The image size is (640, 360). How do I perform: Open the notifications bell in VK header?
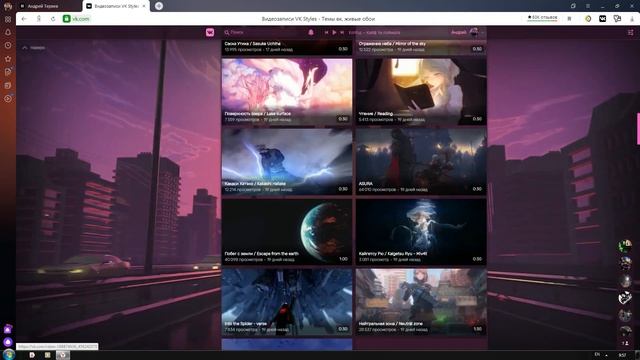tap(311, 32)
